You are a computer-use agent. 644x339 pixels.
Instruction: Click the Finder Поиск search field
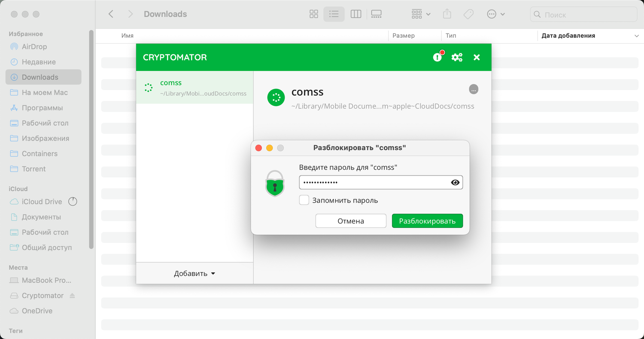click(583, 15)
